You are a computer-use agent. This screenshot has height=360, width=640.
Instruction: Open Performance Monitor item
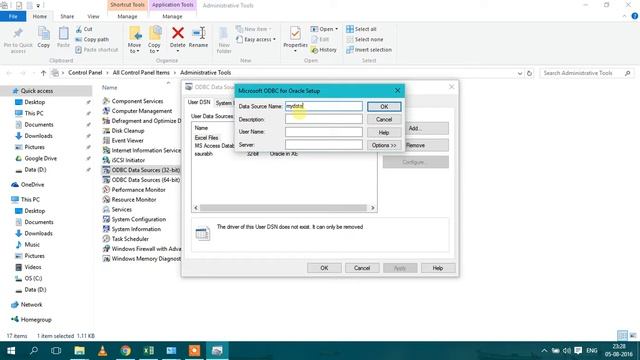[134, 190]
